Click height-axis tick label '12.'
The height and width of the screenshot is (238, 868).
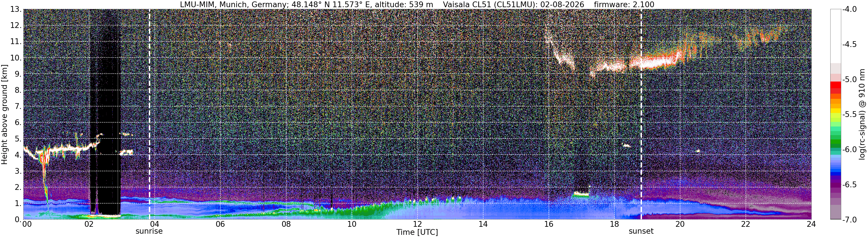[x=16, y=26]
